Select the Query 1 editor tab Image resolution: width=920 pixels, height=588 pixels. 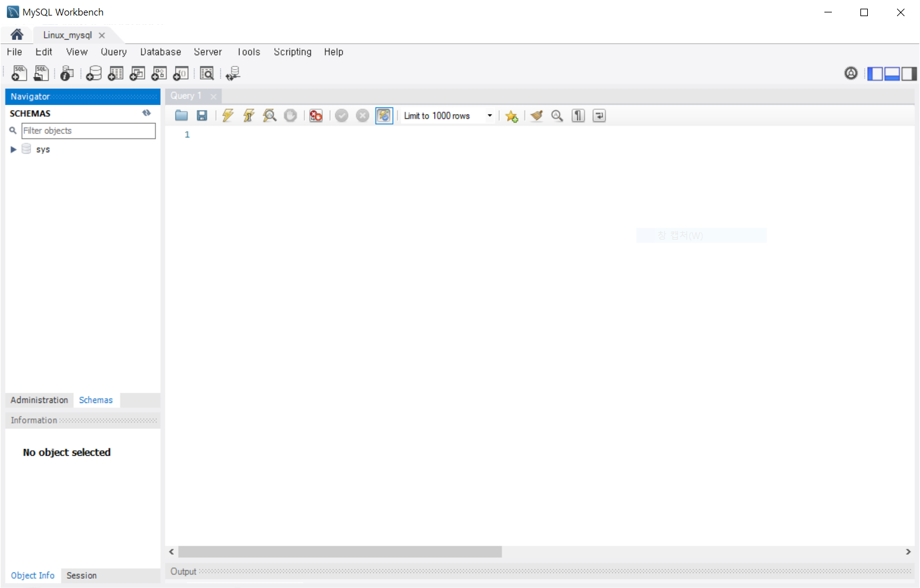coord(186,96)
